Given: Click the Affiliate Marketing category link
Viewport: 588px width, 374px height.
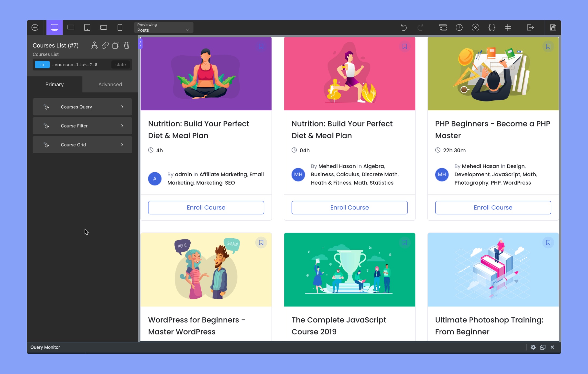Looking at the screenshot, I should coord(223,174).
